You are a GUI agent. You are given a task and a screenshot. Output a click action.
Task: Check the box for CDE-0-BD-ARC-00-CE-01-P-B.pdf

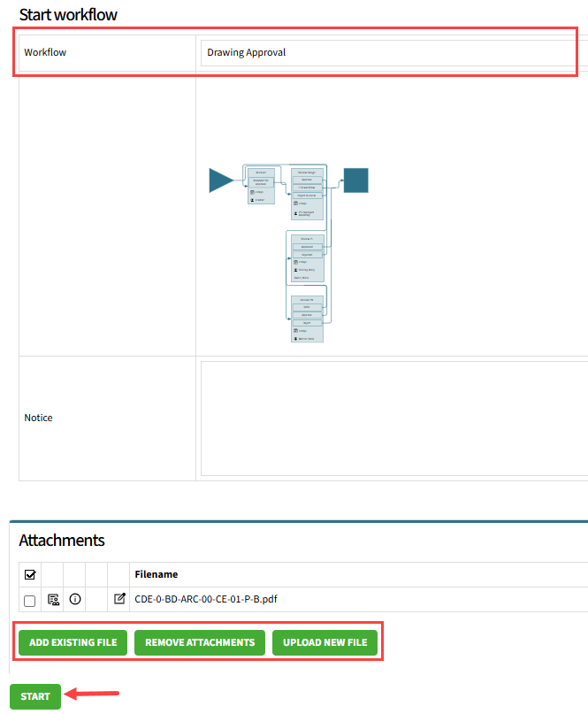click(x=30, y=601)
